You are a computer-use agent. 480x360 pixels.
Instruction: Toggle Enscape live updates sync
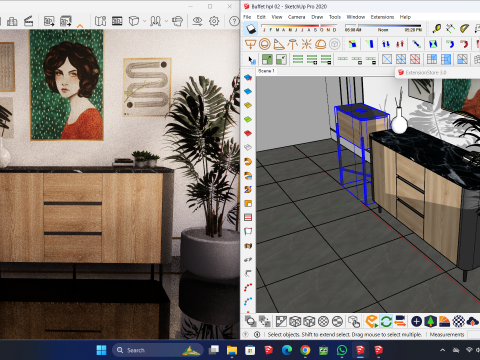386,321
